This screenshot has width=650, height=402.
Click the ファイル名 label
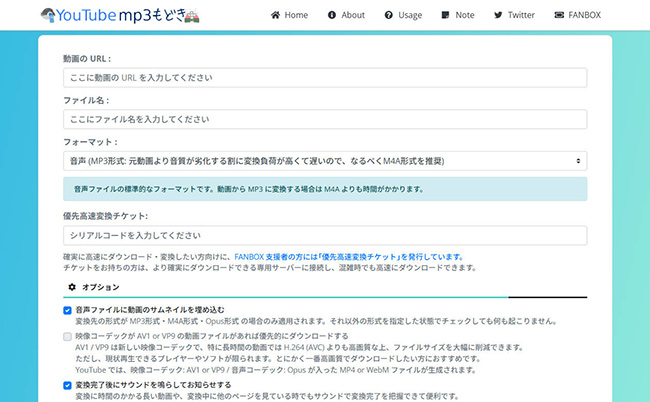[86, 100]
